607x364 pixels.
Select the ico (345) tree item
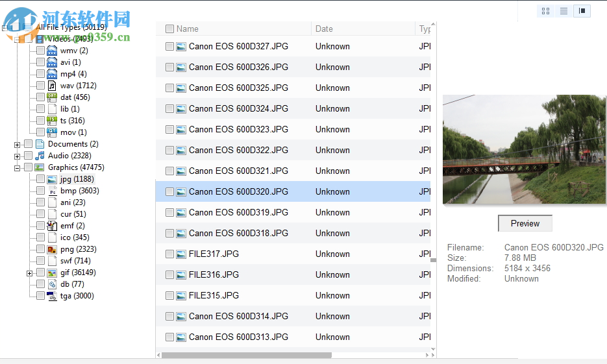point(75,237)
